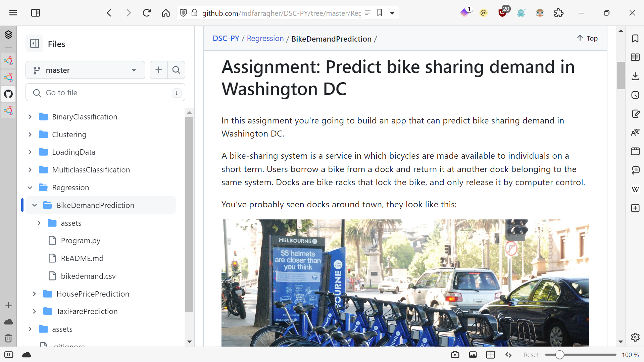Expand the BinaryClassification folder

coord(30,117)
